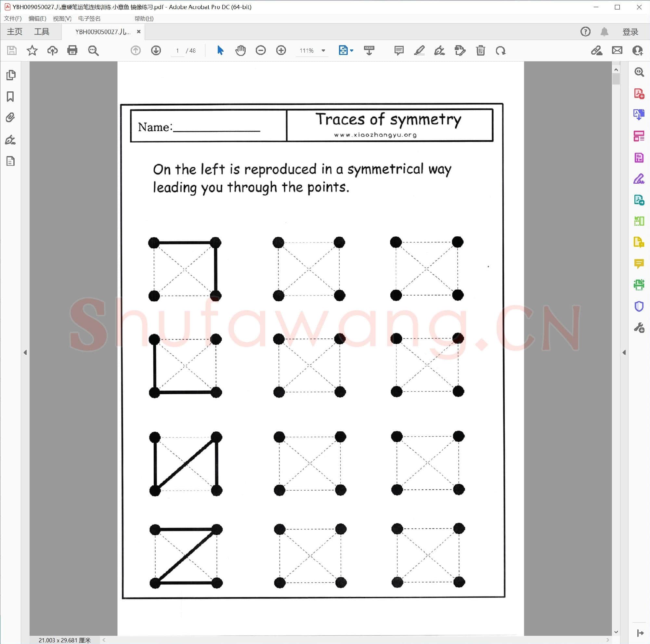This screenshot has width=650, height=644.
Task: Go to next page down arrow
Action: pyautogui.click(x=156, y=50)
